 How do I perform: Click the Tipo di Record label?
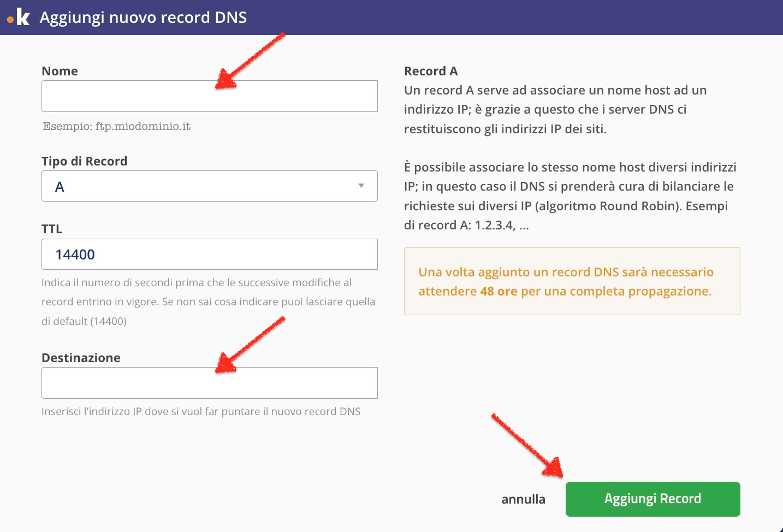tap(85, 161)
